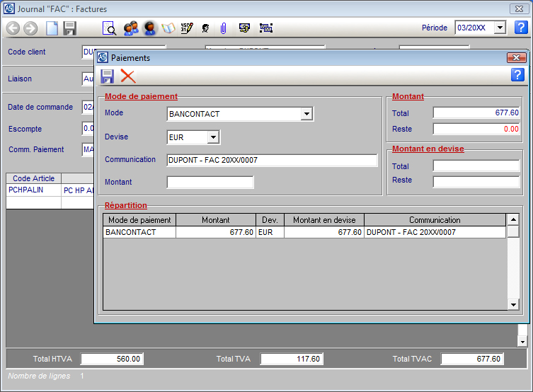Open help with the question mark icon
This screenshot has width=533, height=392.
(x=517, y=75)
